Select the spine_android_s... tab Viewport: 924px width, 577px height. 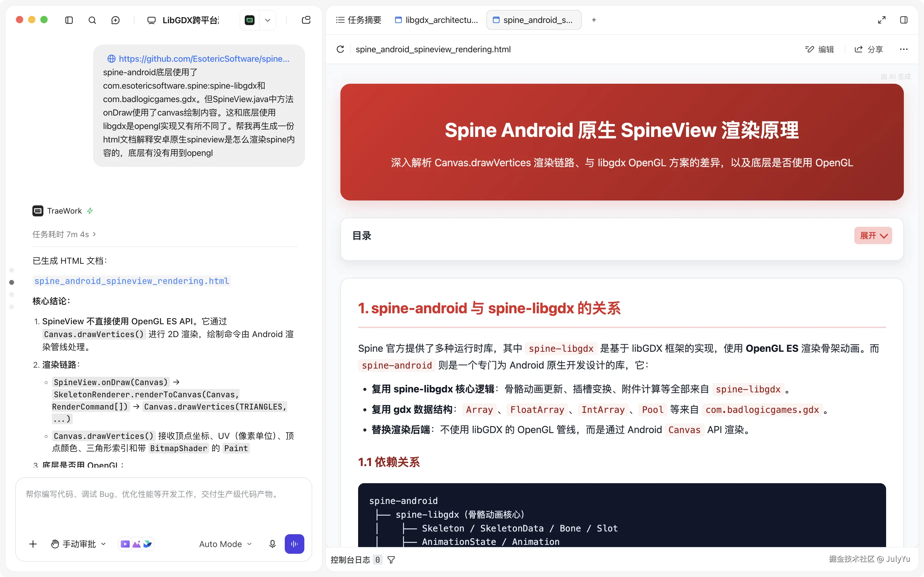(534, 20)
